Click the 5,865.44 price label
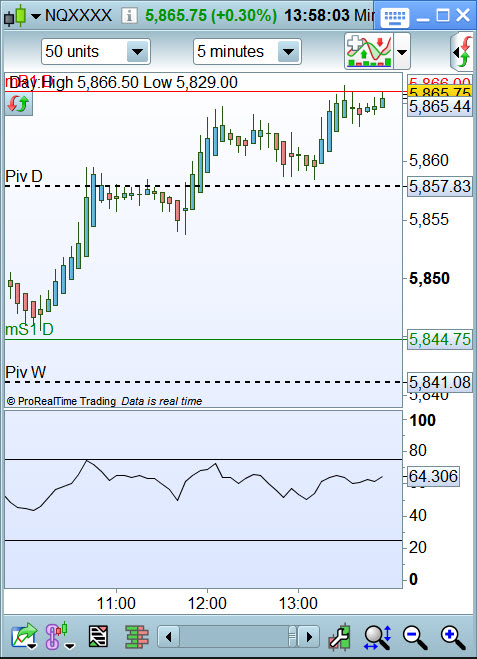The height and width of the screenshot is (659, 477). [x=440, y=107]
